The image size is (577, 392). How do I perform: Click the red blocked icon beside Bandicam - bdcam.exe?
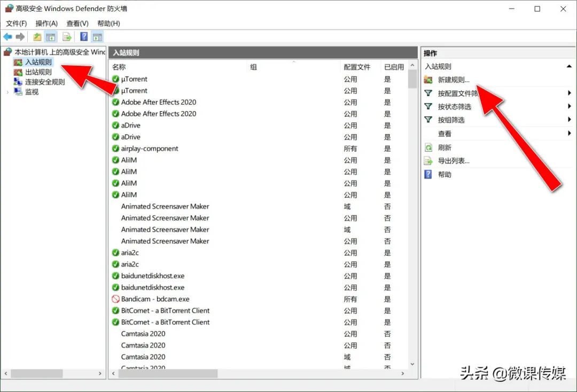pos(115,299)
